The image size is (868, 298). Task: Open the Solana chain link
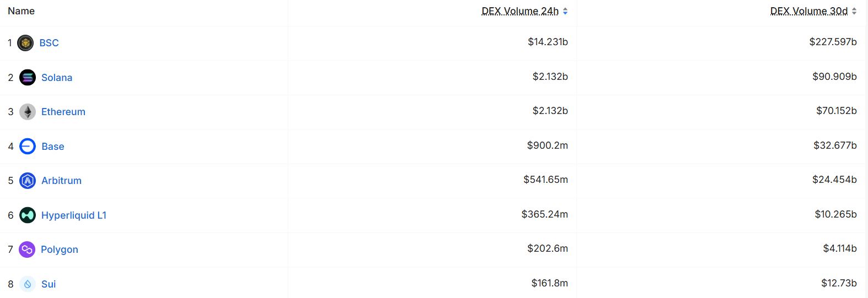pyautogui.click(x=57, y=78)
